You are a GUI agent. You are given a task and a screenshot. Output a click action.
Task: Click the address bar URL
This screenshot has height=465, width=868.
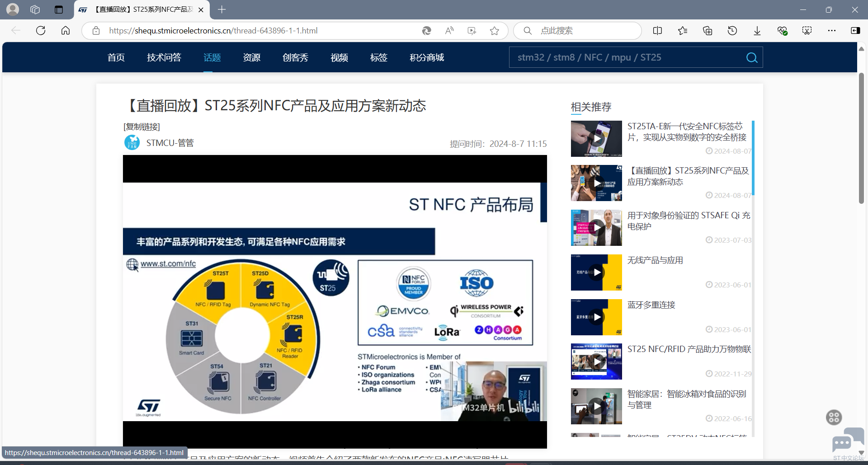click(x=213, y=30)
